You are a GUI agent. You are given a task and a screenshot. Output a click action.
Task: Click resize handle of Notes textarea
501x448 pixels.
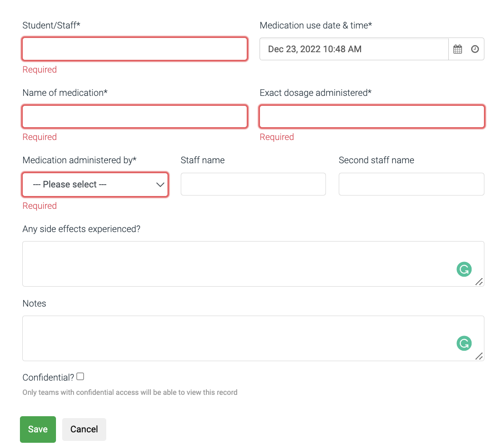tap(479, 356)
